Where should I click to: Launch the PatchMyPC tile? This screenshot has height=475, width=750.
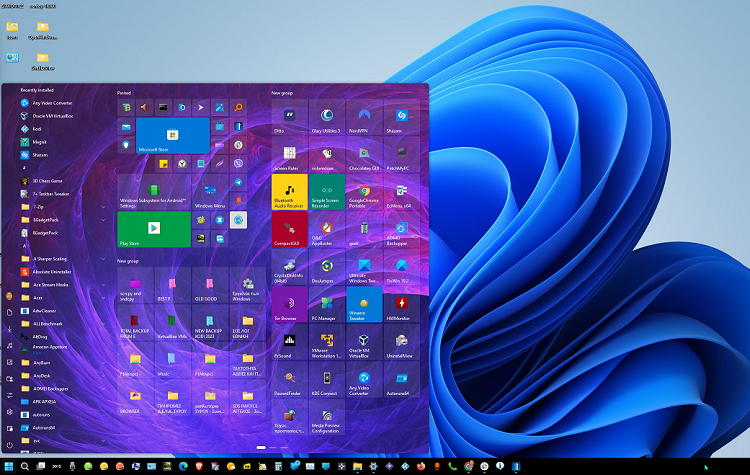(x=401, y=155)
